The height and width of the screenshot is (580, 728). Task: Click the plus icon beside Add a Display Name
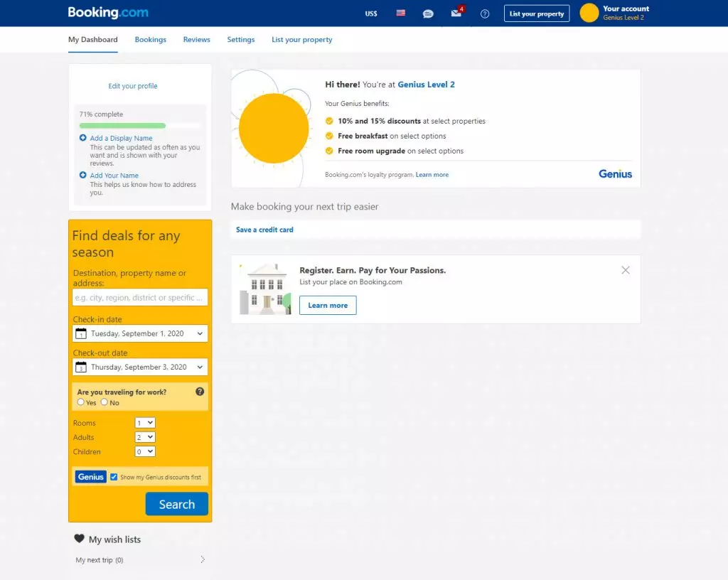click(83, 138)
